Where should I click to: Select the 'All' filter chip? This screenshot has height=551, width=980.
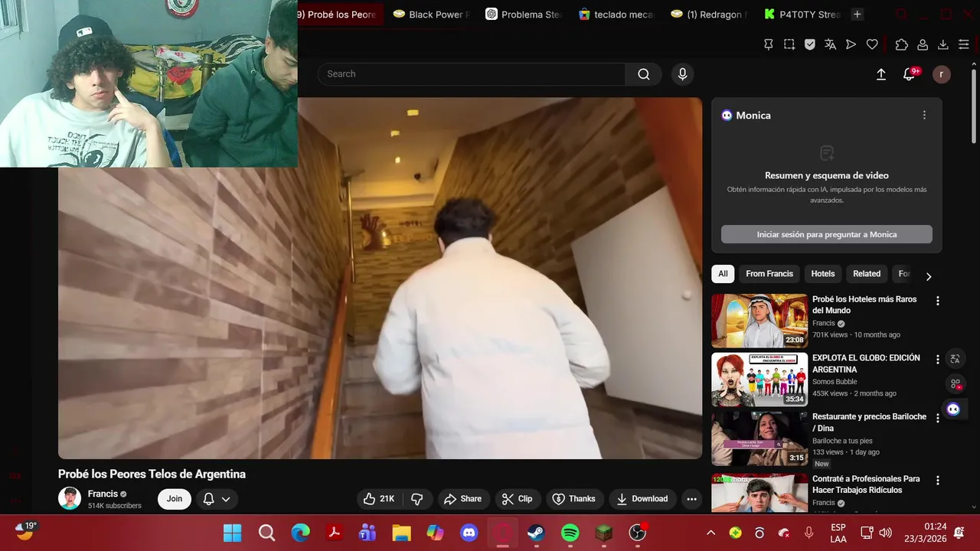coord(723,274)
